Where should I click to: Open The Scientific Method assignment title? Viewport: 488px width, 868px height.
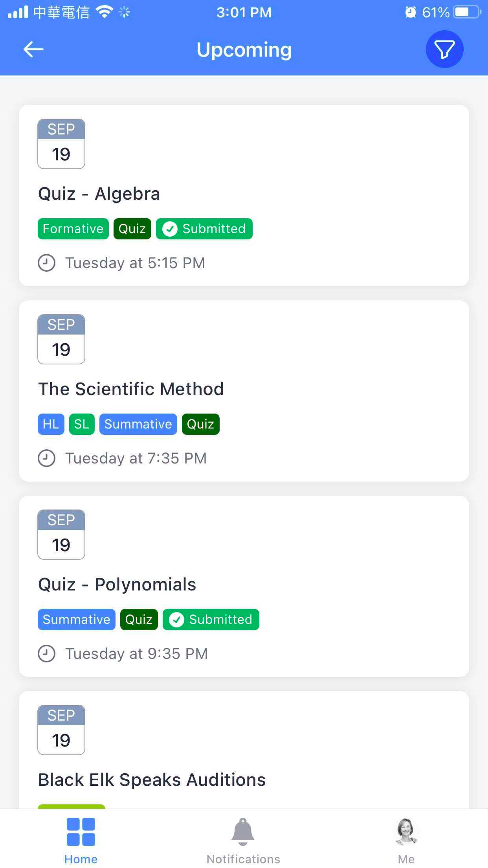click(x=131, y=389)
